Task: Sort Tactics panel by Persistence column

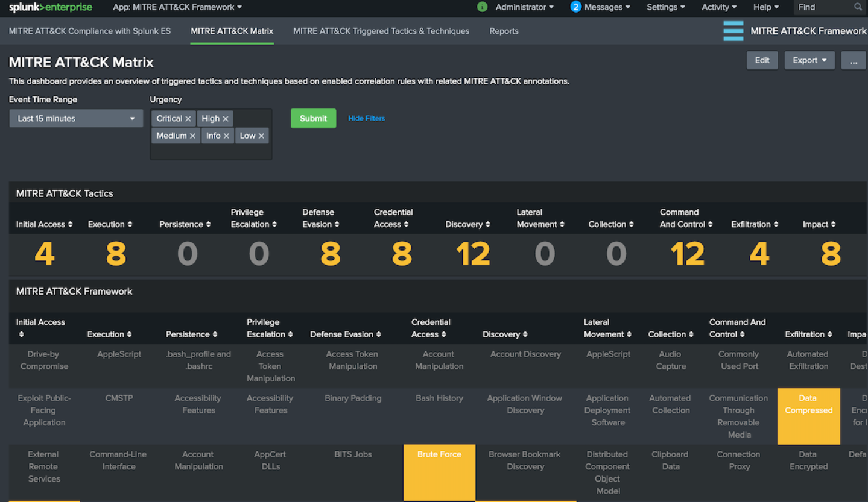Action: (185, 224)
